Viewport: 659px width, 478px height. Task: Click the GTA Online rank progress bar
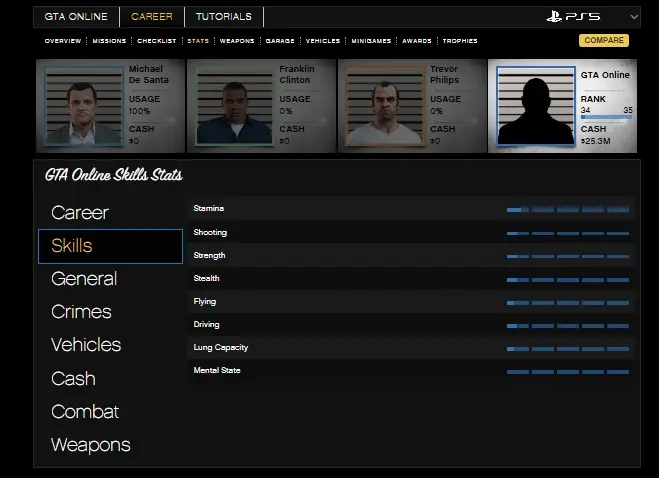tap(606, 118)
